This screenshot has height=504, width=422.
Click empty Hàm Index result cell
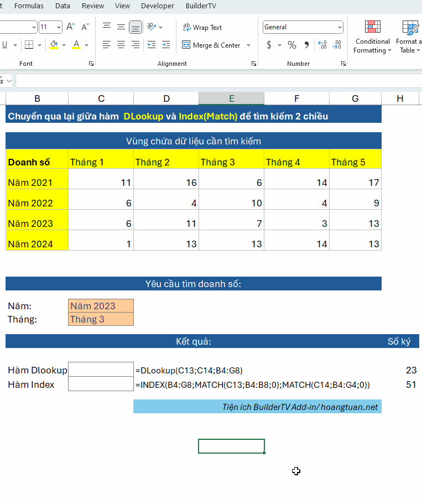point(101,384)
